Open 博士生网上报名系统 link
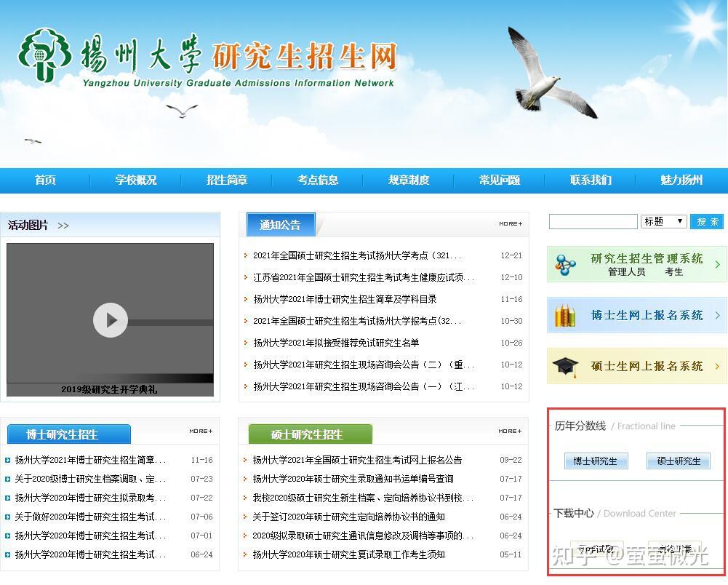The width and height of the screenshot is (728, 585). tap(647, 315)
